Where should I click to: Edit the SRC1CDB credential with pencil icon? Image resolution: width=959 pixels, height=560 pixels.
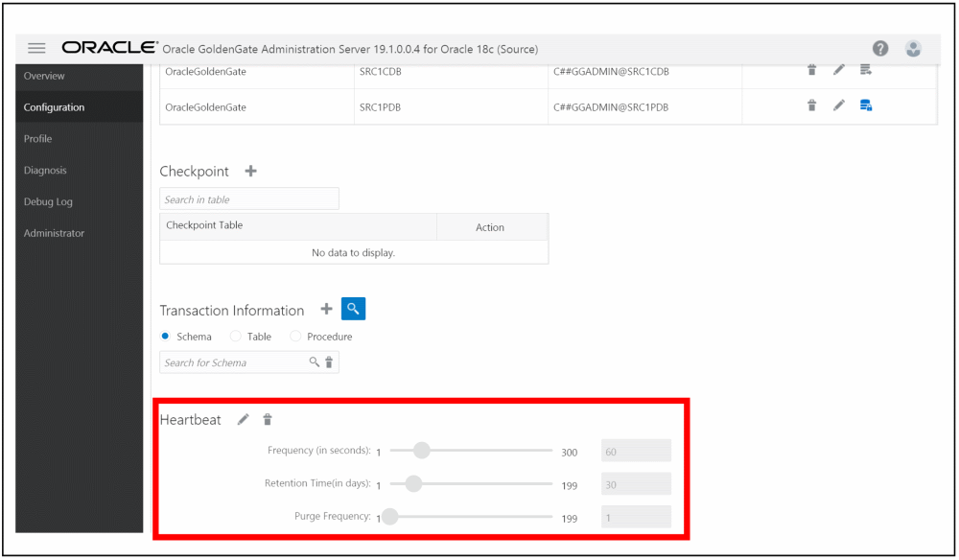tap(838, 70)
